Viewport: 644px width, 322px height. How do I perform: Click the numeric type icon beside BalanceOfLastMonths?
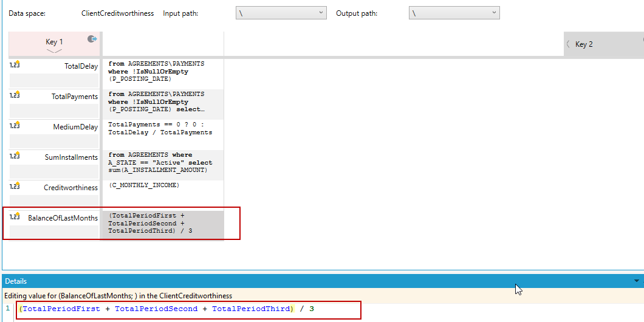click(15, 216)
